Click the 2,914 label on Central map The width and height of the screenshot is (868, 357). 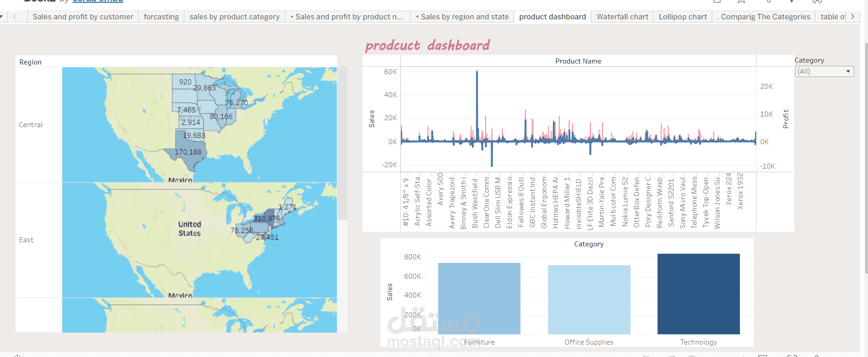[191, 123]
